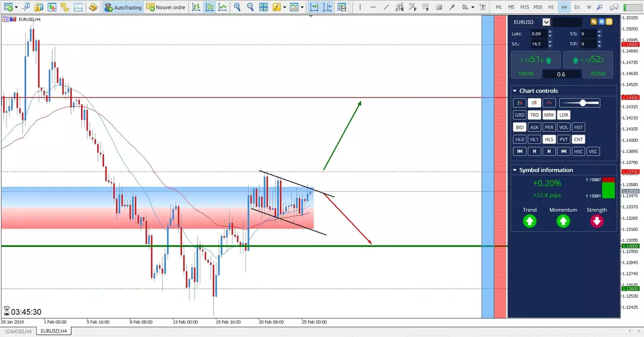Switch to line chart display
This screenshot has height=337, width=644.
click(x=222, y=7)
